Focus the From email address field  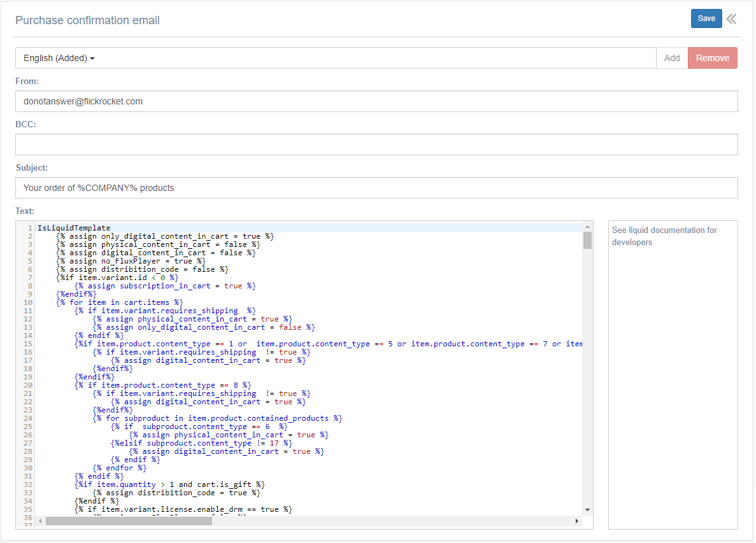click(x=376, y=101)
